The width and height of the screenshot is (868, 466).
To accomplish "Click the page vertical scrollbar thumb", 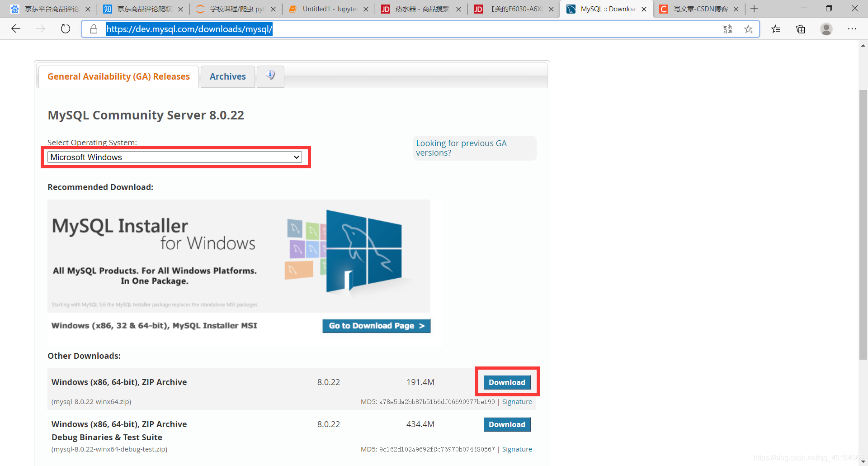I will (x=863, y=225).
